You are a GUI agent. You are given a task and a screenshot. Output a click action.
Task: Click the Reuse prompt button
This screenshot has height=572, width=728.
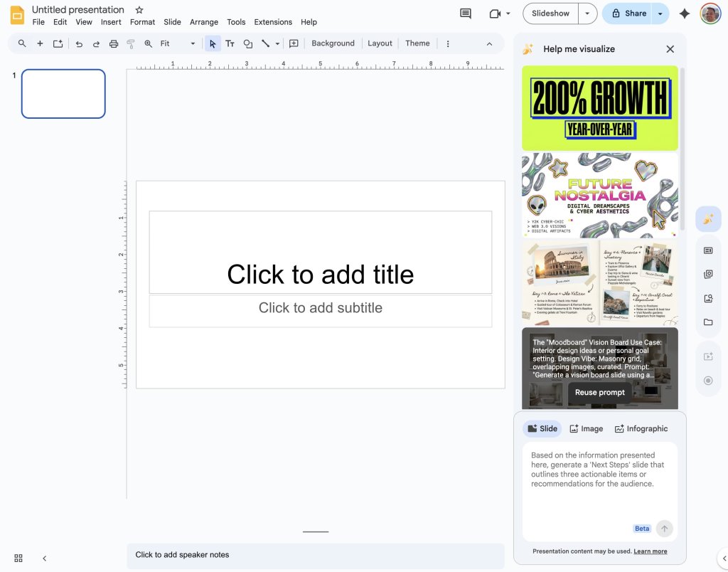[600, 393]
